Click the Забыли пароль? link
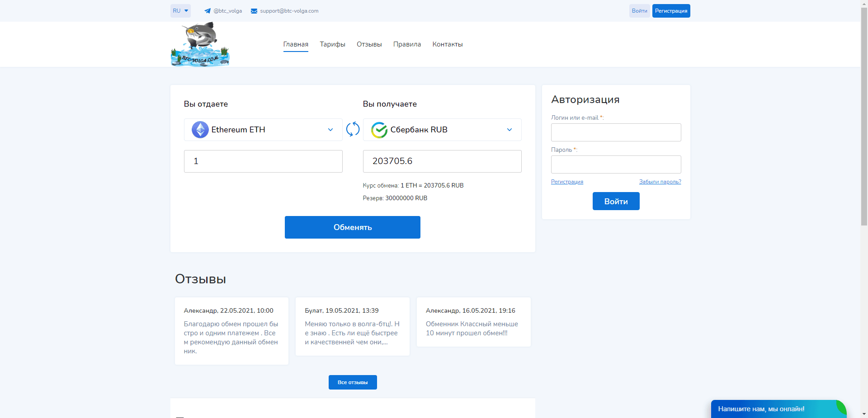This screenshot has width=868, height=418. click(660, 182)
